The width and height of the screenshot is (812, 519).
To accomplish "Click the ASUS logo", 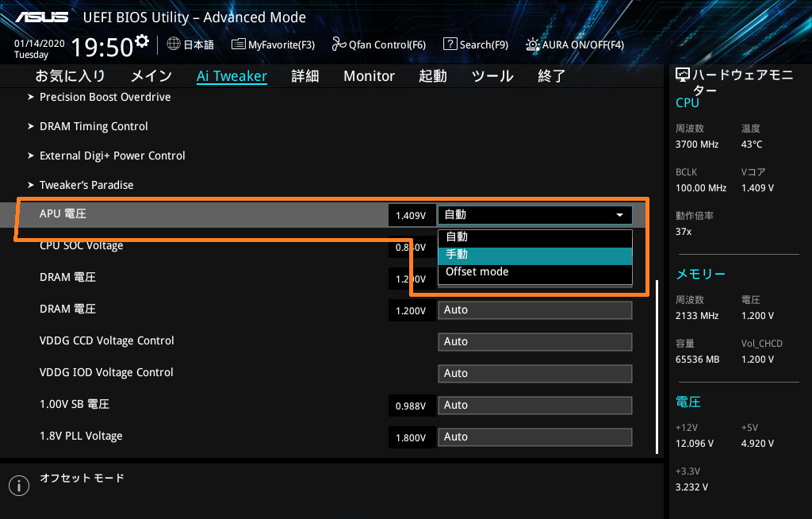I will 41,17.
